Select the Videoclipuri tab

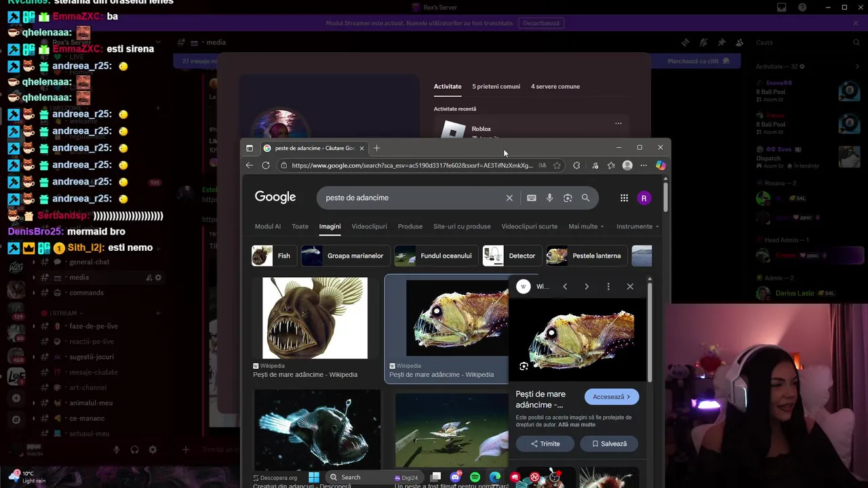click(x=369, y=226)
